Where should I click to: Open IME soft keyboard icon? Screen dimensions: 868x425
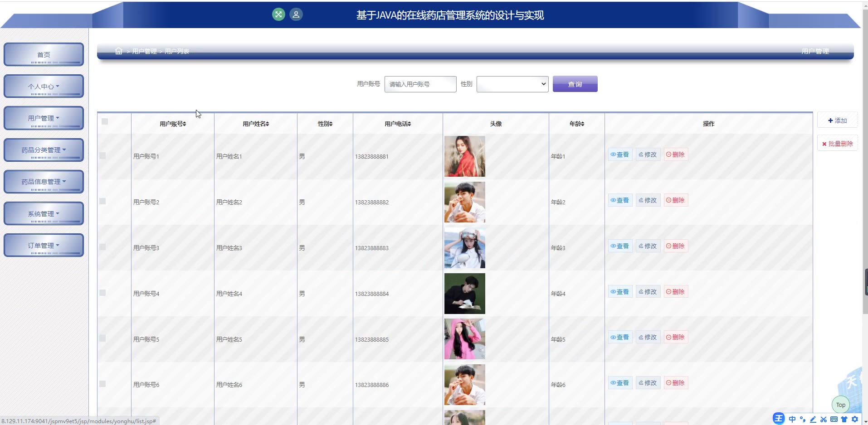tap(834, 419)
